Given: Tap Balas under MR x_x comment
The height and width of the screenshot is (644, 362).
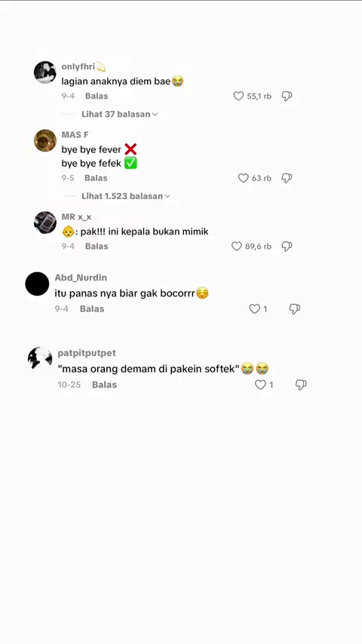Looking at the screenshot, I should pos(97,246).
